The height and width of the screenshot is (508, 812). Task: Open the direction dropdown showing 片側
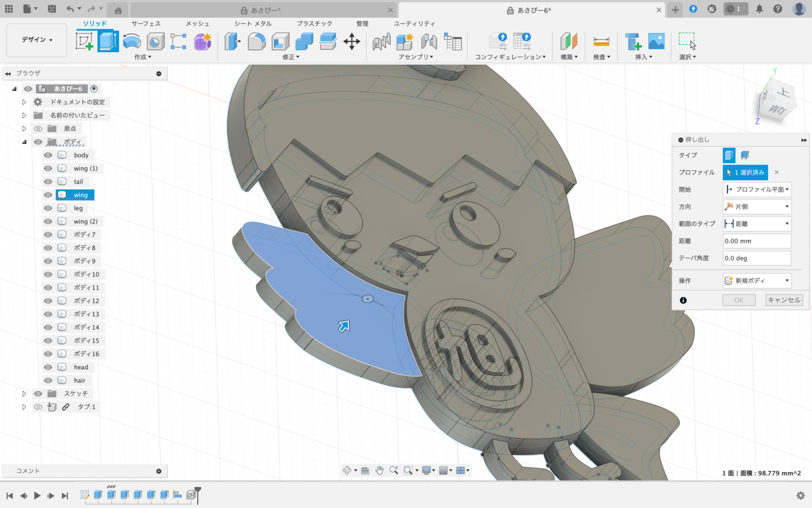757,207
